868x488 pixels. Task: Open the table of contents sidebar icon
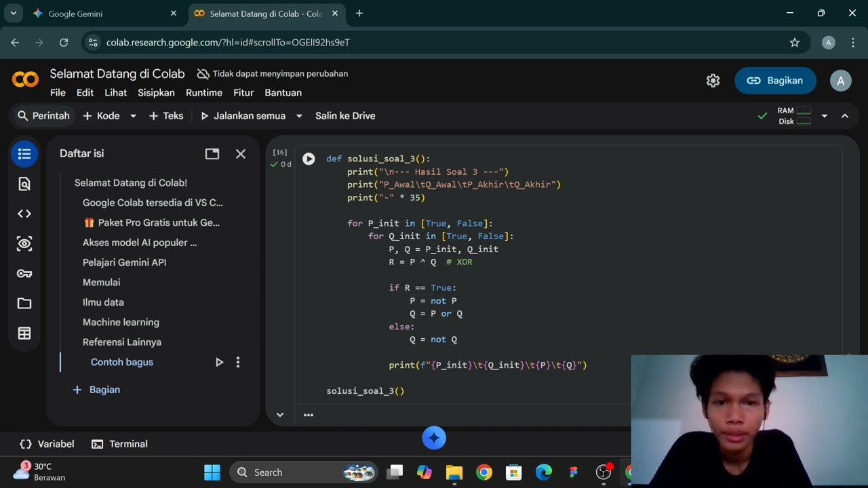(x=24, y=154)
